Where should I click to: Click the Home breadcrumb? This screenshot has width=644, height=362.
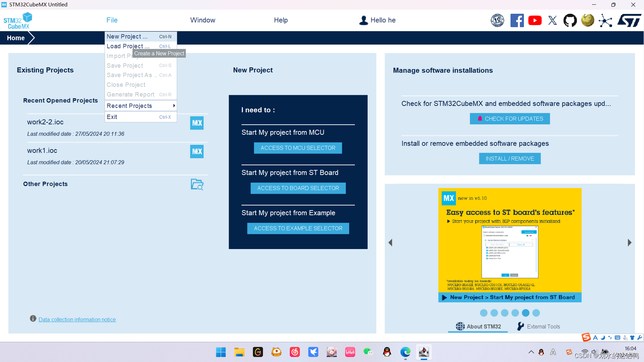coord(16,38)
